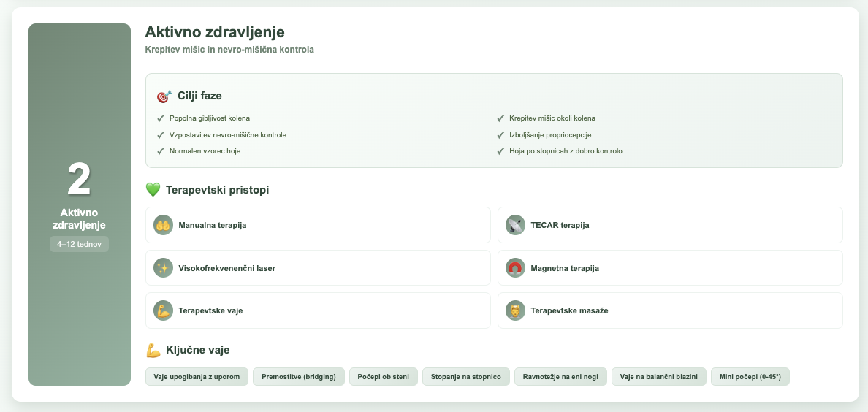Click the muscle icon beside Ključne vaje
This screenshot has width=868, height=412.
(x=153, y=350)
